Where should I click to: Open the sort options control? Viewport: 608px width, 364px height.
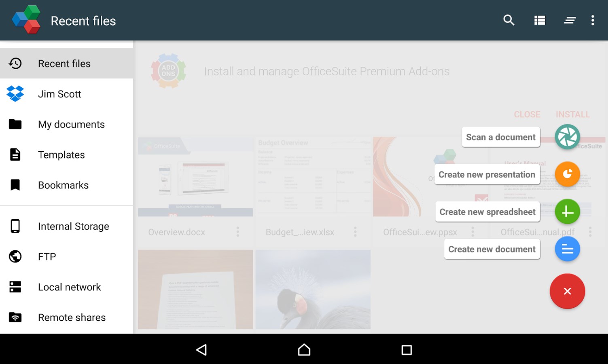570,20
